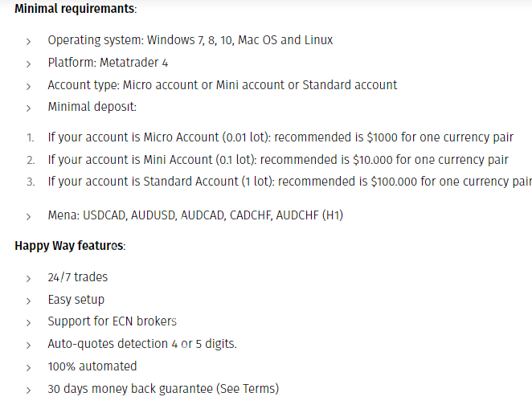Click the 30 days money back guarantee text

[163, 389]
